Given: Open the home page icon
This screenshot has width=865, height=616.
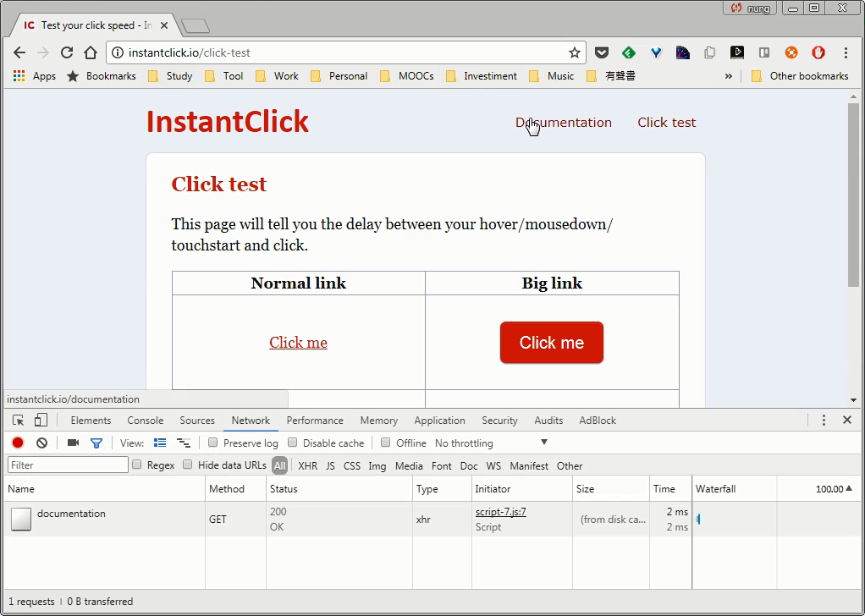Looking at the screenshot, I should click(x=91, y=52).
